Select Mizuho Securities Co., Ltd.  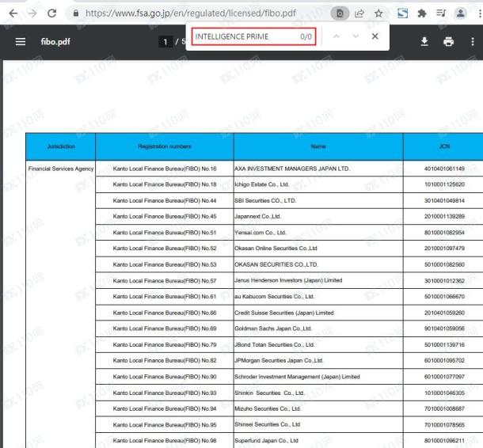[268, 408]
